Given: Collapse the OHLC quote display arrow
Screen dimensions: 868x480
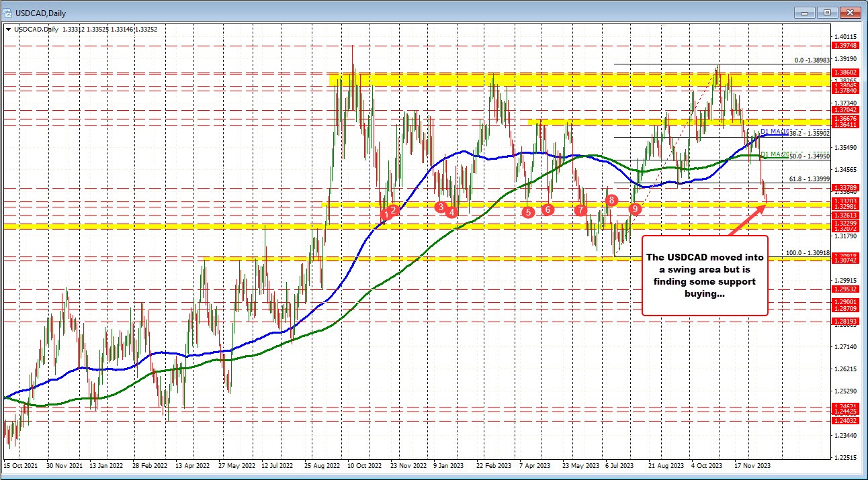Looking at the screenshot, I should (9, 30).
